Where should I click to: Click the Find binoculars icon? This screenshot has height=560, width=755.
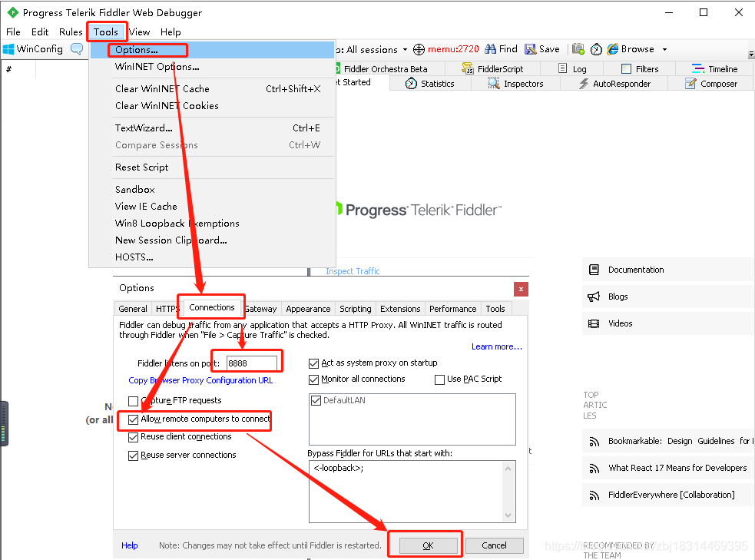point(490,49)
